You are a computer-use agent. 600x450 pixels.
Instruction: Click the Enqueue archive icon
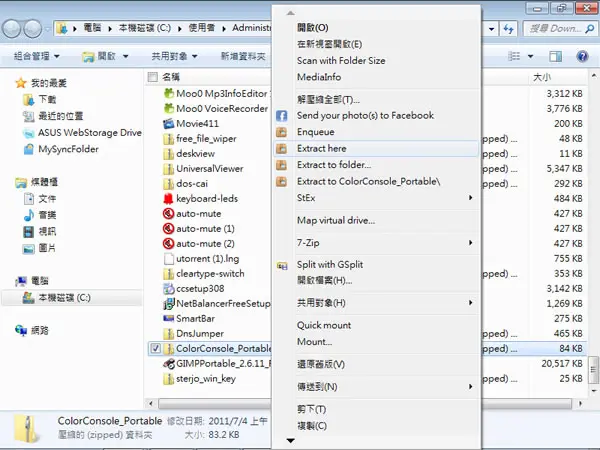coord(282,132)
